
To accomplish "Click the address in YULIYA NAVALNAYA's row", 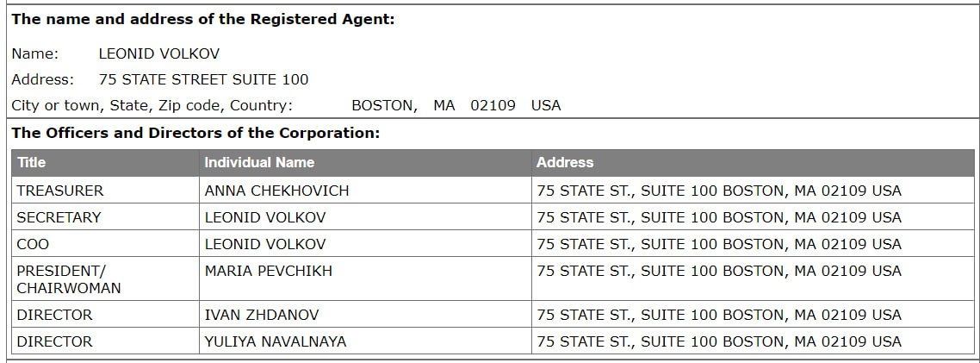I will 719,341.
